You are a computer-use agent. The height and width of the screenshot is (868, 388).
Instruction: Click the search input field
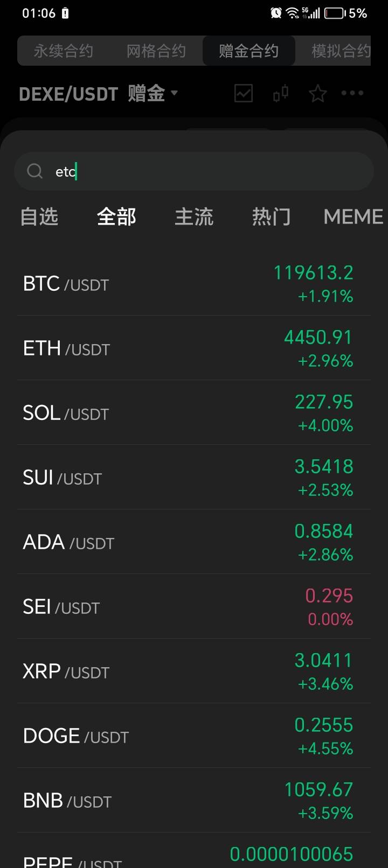click(205, 171)
